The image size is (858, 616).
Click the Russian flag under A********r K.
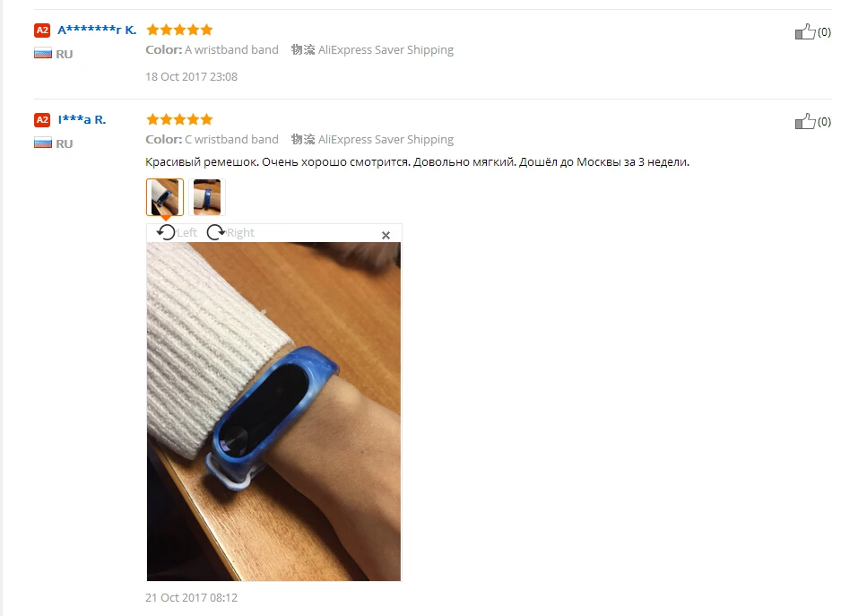pyautogui.click(x=43, y=54)
